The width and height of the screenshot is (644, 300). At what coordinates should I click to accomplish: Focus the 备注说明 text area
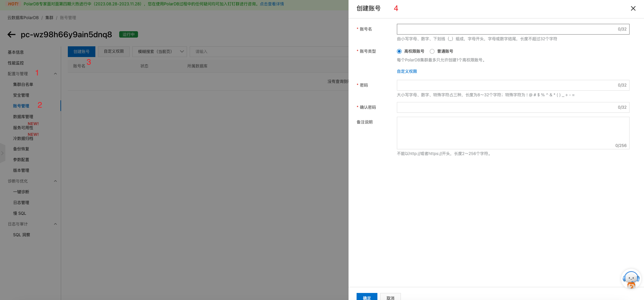click(513, 133)
